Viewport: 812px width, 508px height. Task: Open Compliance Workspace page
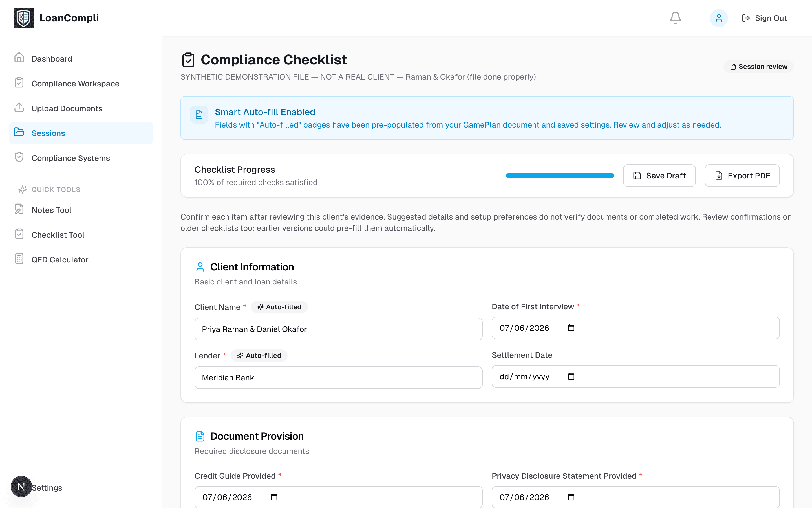click(x=81, y=84)
